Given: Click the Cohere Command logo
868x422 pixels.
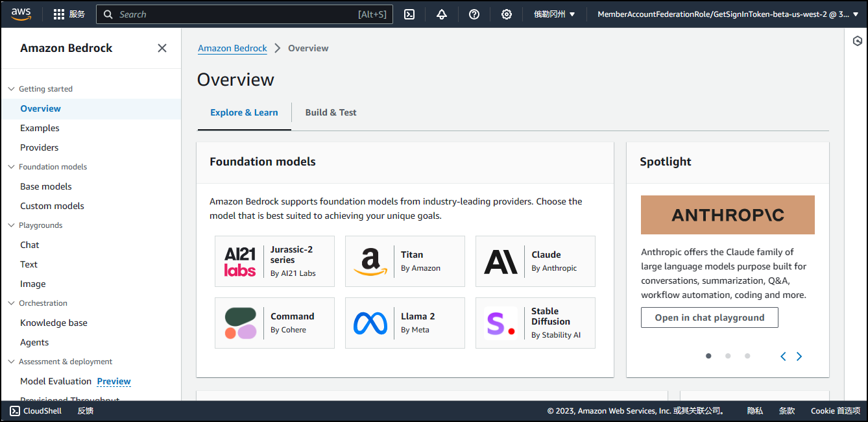Looking at the screenshot, I should 241,323.
